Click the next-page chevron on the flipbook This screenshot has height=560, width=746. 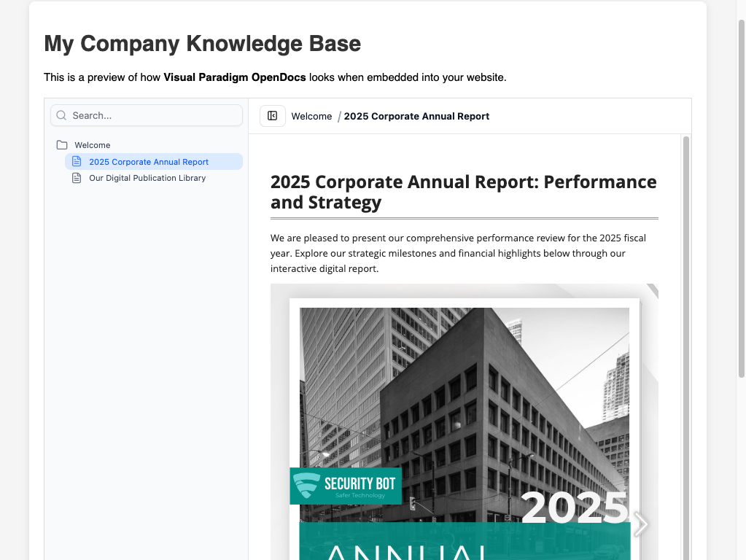640,524
